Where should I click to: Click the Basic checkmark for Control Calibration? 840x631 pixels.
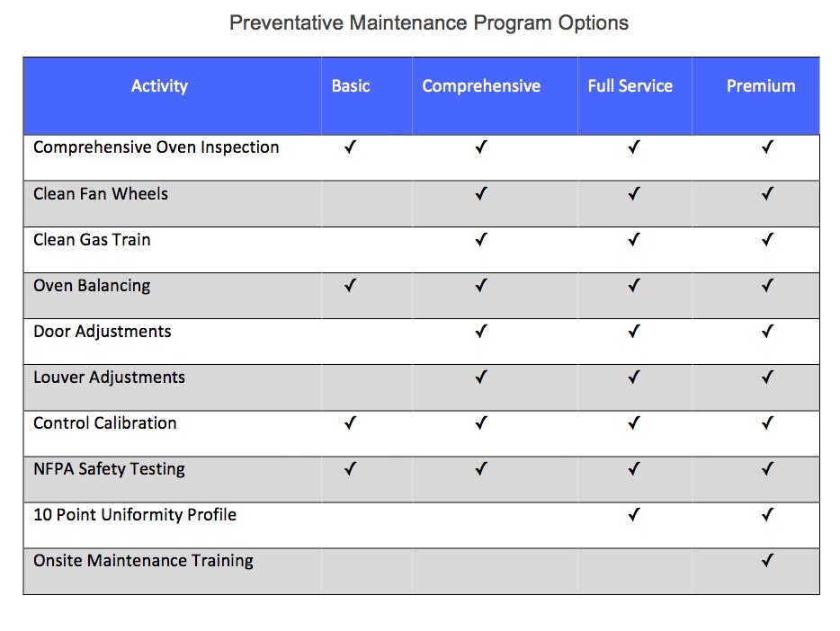pyautogui.click(x=351, y=423)
